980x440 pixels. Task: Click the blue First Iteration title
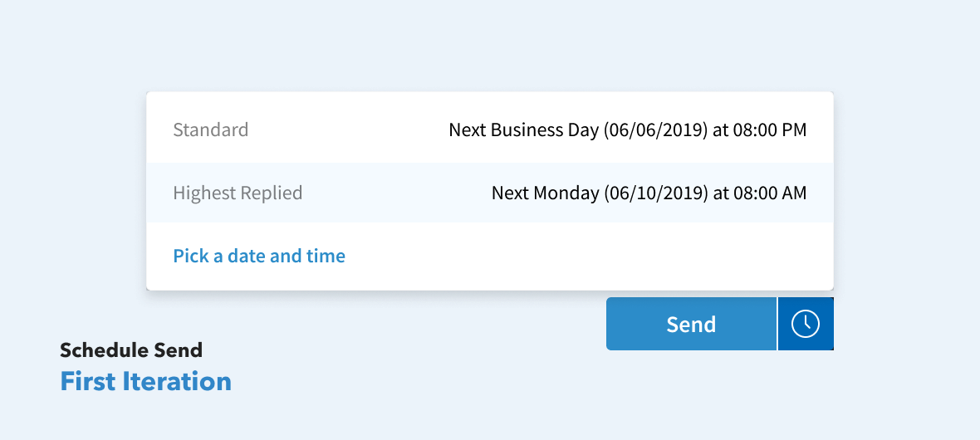(145, 381)
